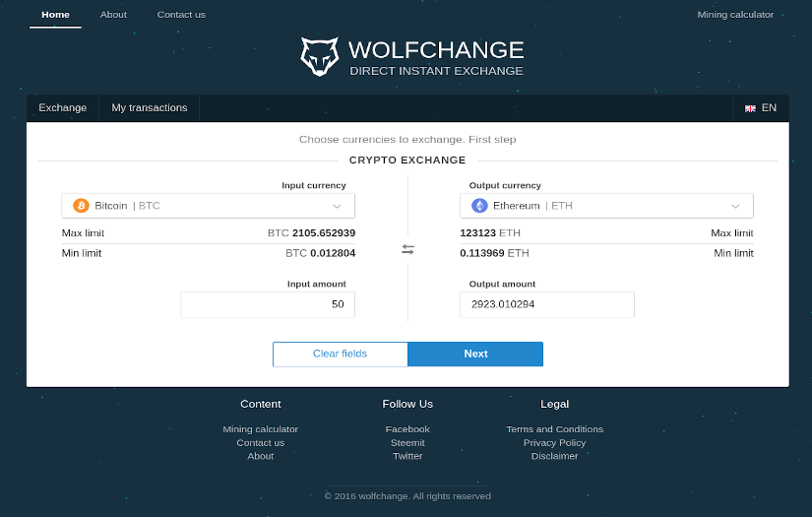Viewport: 812px width, 517px height.
Task: Click ETH max limit value 123123
Action: 478,233
